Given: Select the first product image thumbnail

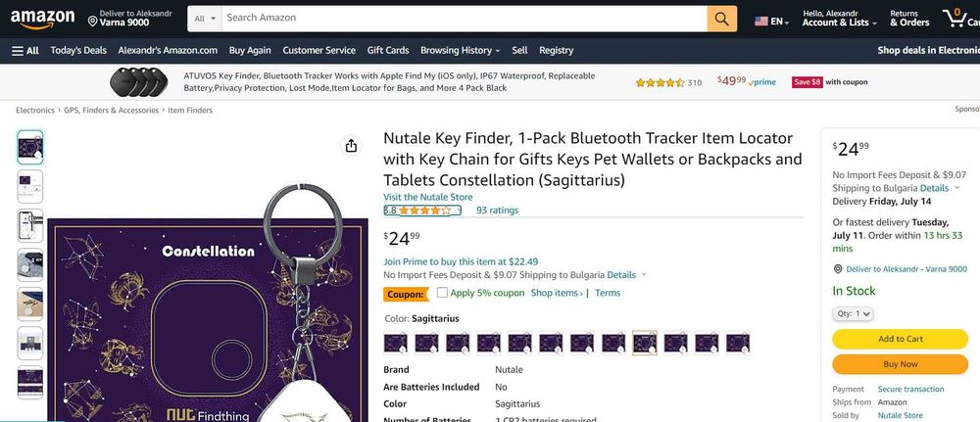Looking at the screenshot, I should 30,147.
